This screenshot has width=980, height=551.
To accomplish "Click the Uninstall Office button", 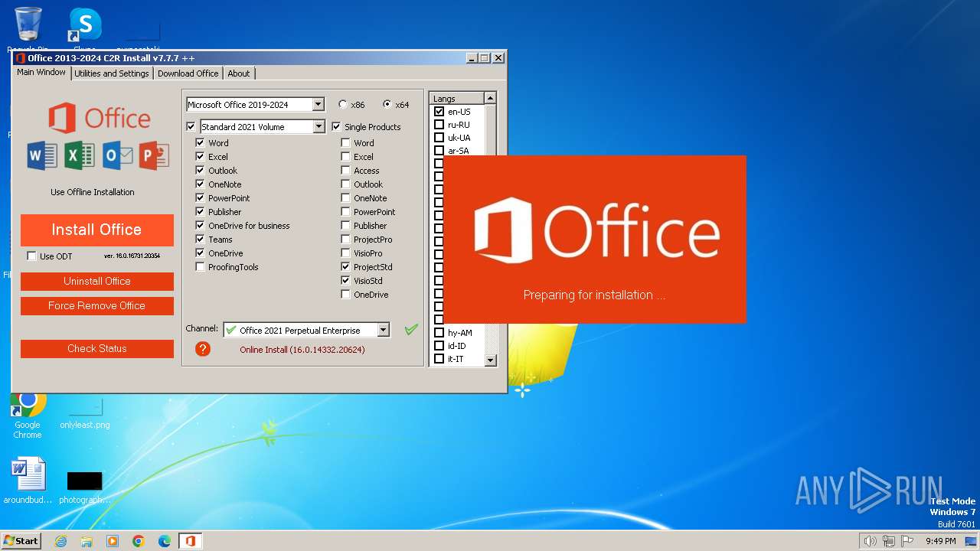I will click(x=96, y=281).
